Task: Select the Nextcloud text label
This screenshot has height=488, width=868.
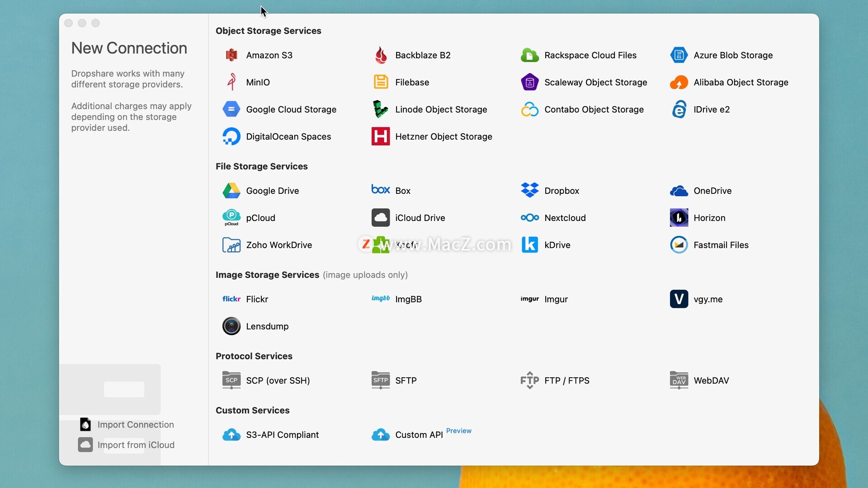Action: tap(565, 218)
